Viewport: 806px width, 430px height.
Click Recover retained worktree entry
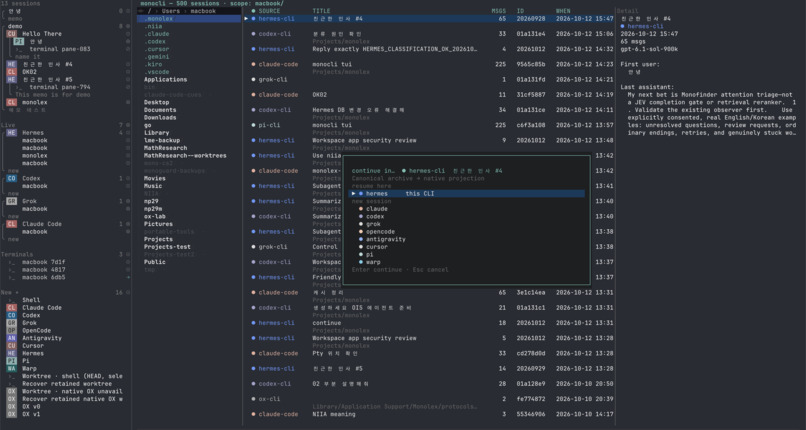point(67,384)
